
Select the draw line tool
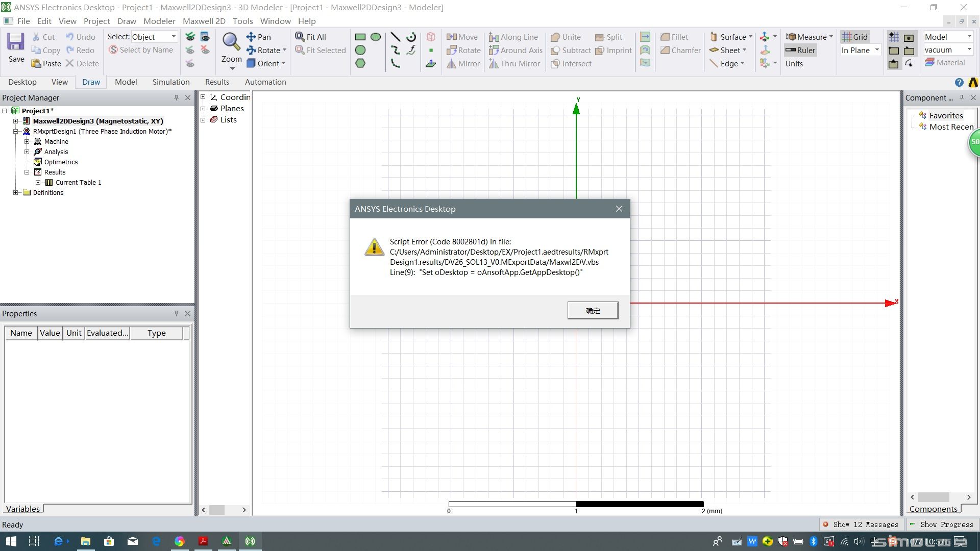pyautogui.click(x=395, y=37)
